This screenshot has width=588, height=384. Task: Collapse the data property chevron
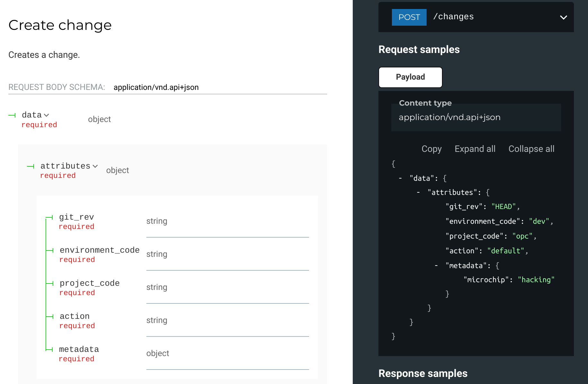pos(46,115)
